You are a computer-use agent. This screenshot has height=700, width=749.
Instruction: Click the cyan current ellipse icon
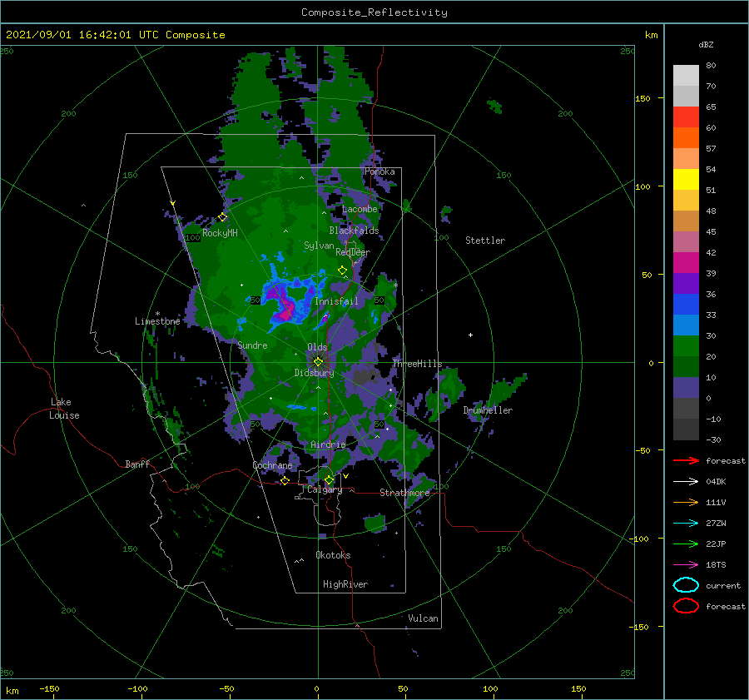click(x=686, y=585)
